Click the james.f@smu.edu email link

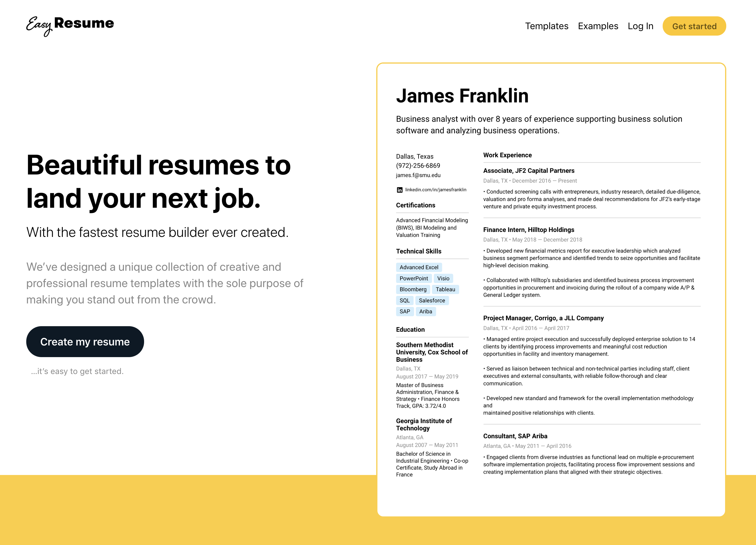pyautogui.click(x=419, y=175)
